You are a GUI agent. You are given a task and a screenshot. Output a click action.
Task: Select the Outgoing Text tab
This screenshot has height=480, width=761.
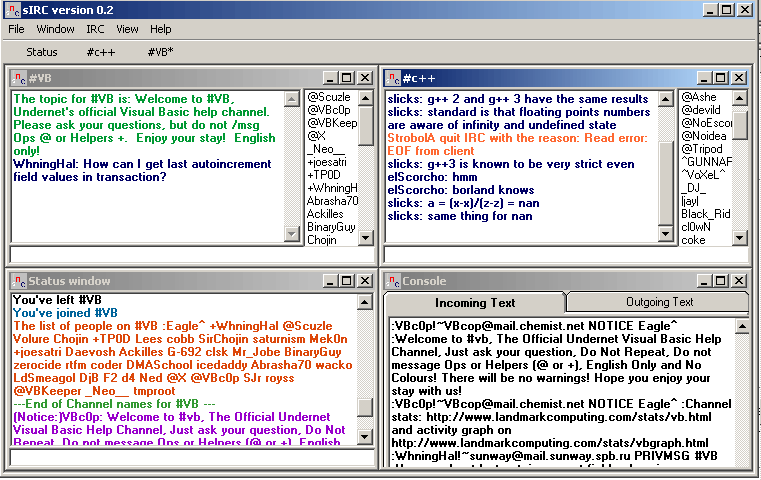[659, 302]
